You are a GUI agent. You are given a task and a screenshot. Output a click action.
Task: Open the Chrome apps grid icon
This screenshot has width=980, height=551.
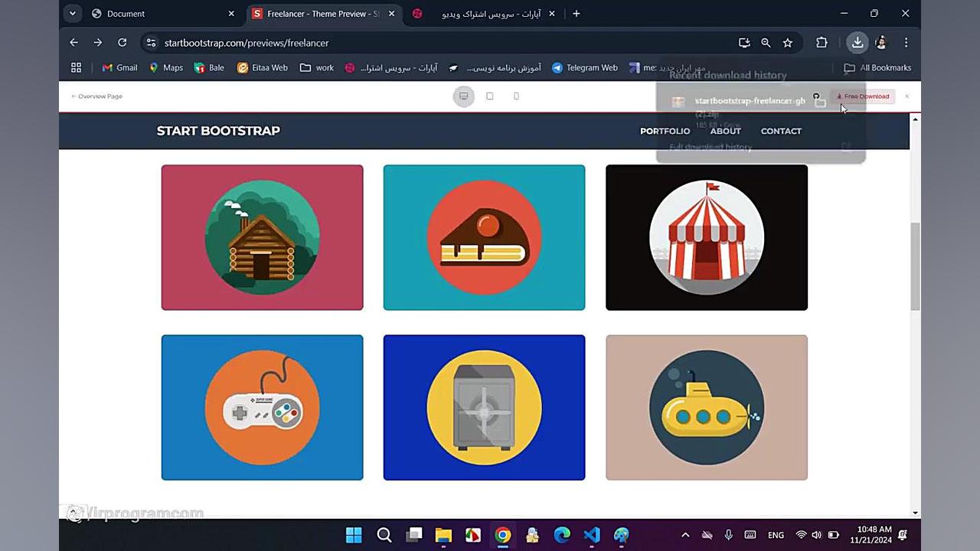(x=76, y=68)
